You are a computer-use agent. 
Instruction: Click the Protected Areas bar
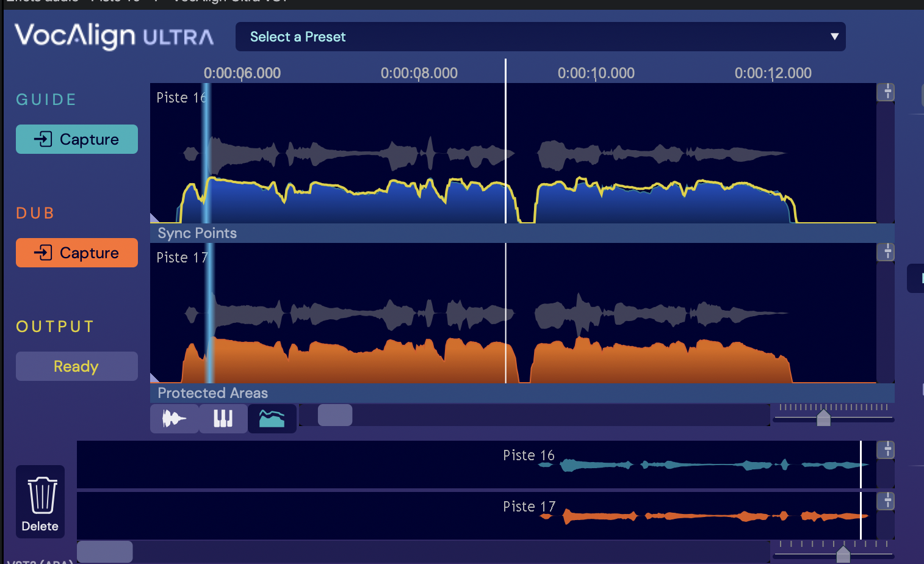pos(522,393)
